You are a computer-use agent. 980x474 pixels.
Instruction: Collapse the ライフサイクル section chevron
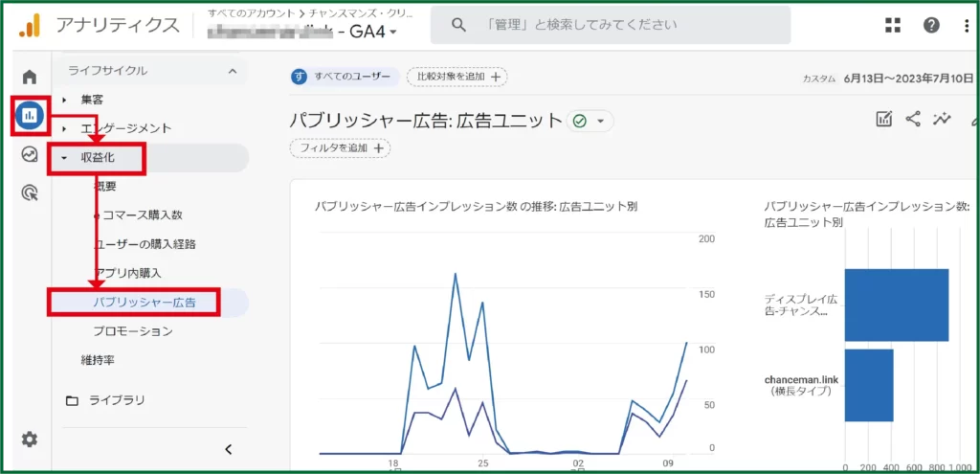click(232, 71)
